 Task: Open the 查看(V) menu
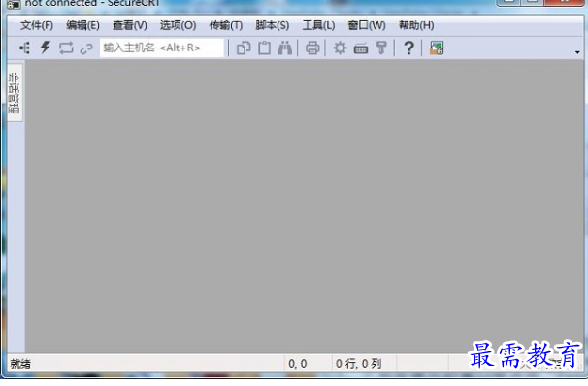pos(130,25)
